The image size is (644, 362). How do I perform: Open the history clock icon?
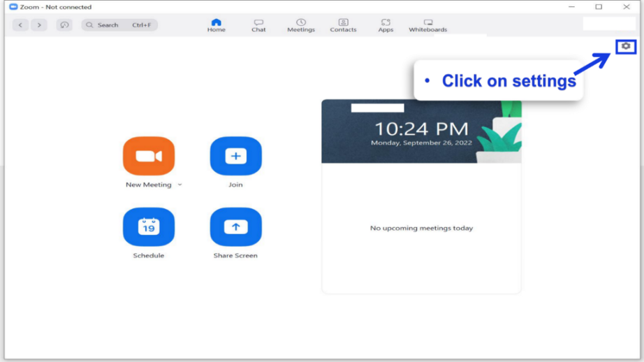[x=64, y=25]
